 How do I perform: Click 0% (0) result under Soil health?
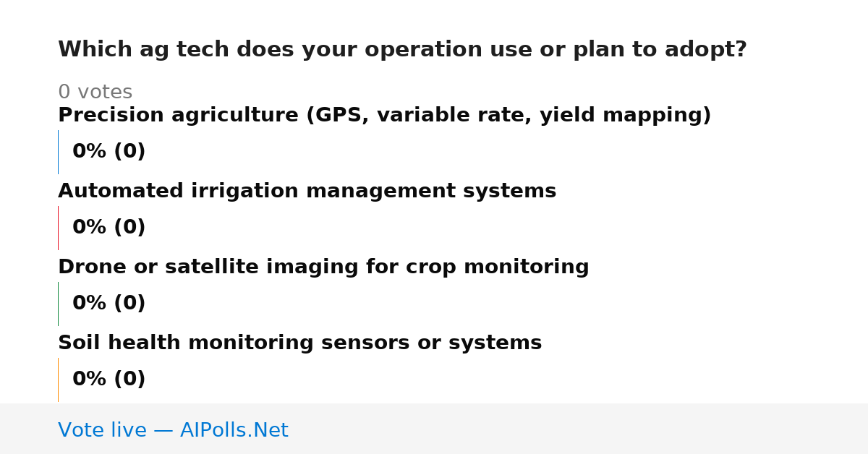(x=109, y=380)
